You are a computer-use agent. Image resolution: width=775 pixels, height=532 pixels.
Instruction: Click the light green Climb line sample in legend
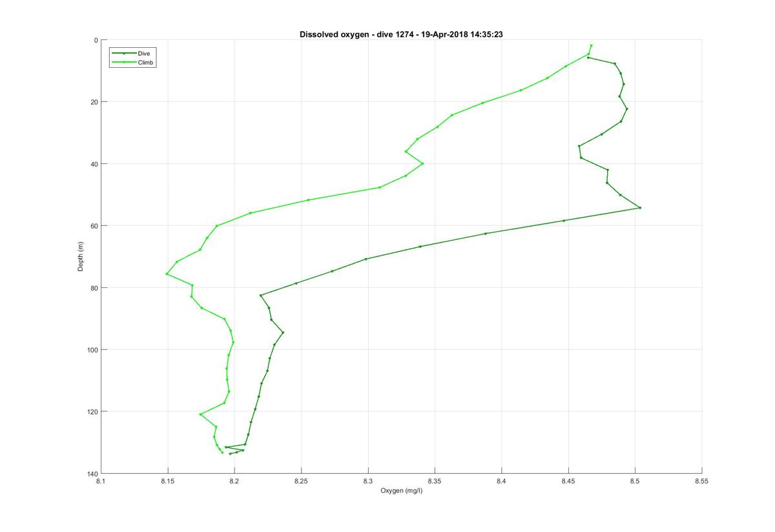[x=124, y=63]
